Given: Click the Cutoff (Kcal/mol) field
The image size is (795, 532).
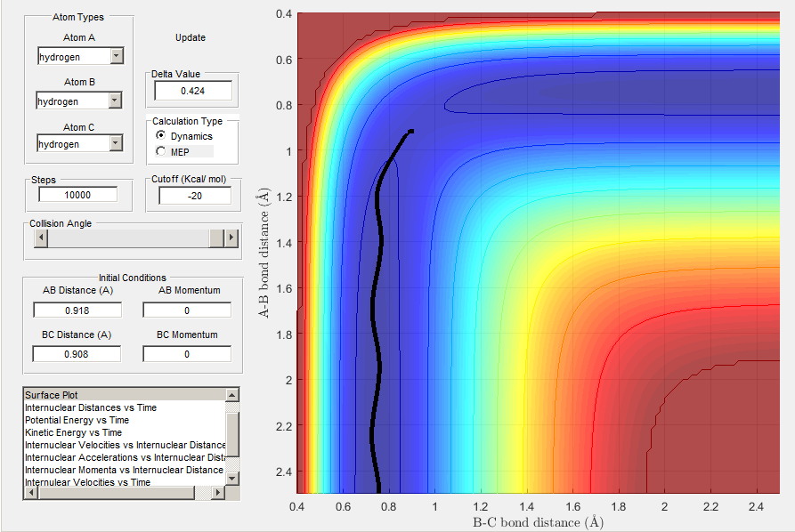Looking at the screenshot, I should [x=195, y=196].
